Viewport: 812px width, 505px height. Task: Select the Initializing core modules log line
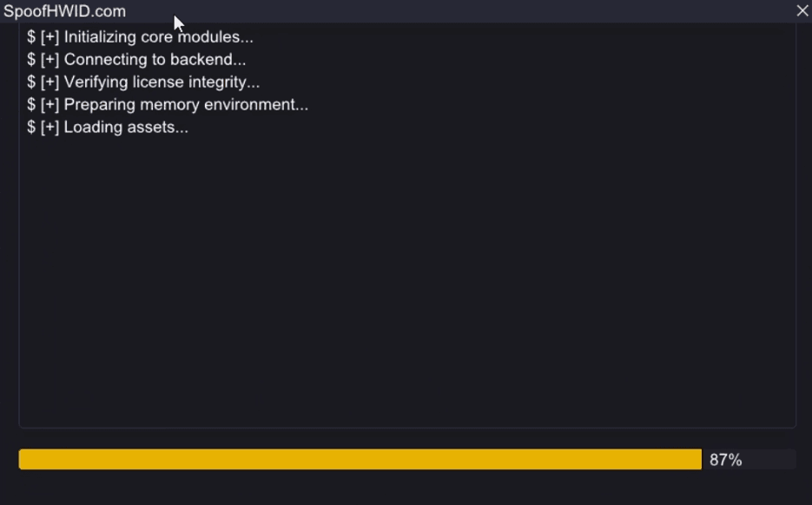pos(140,37)
